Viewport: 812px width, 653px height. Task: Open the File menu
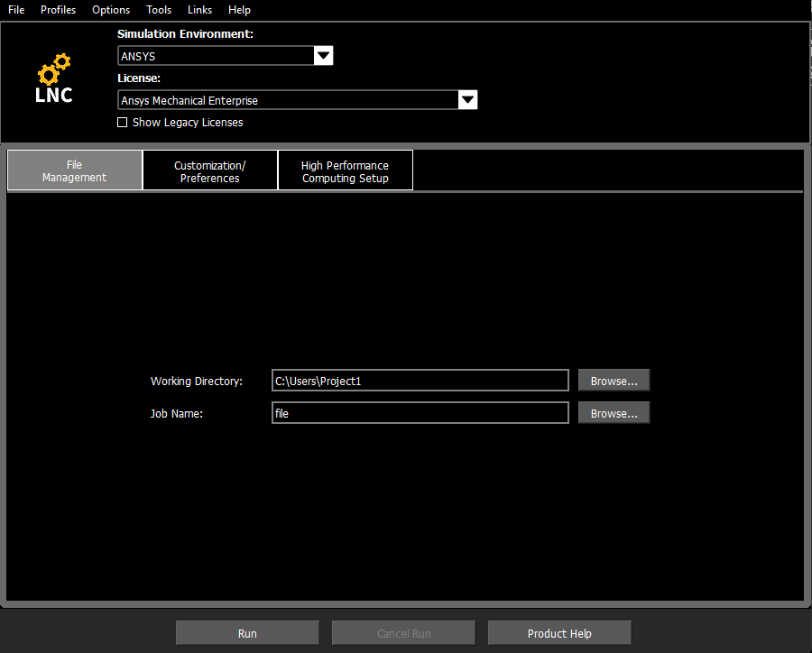tap(16, 10)
